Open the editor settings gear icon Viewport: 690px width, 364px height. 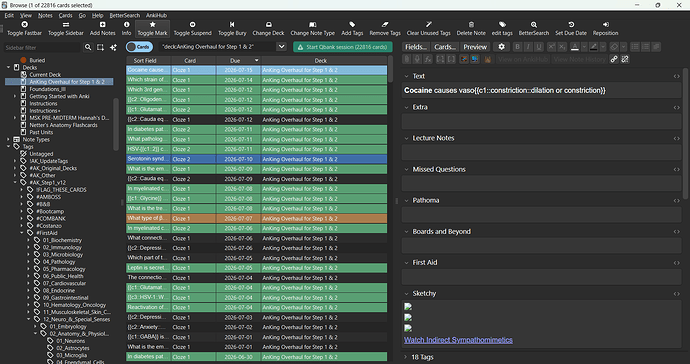tap(501, 47)
